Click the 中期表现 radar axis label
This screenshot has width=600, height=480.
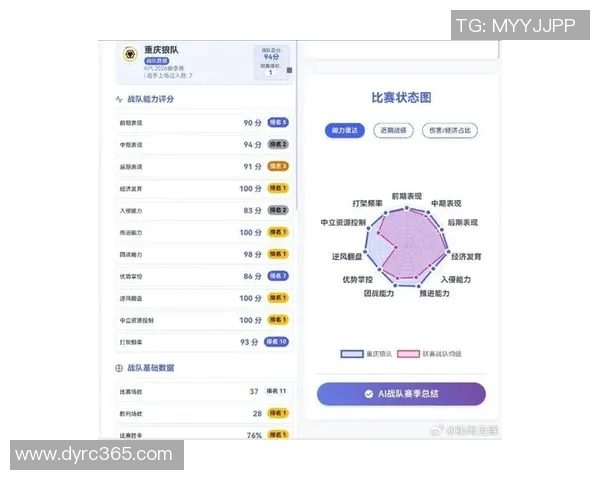point(446,204)
